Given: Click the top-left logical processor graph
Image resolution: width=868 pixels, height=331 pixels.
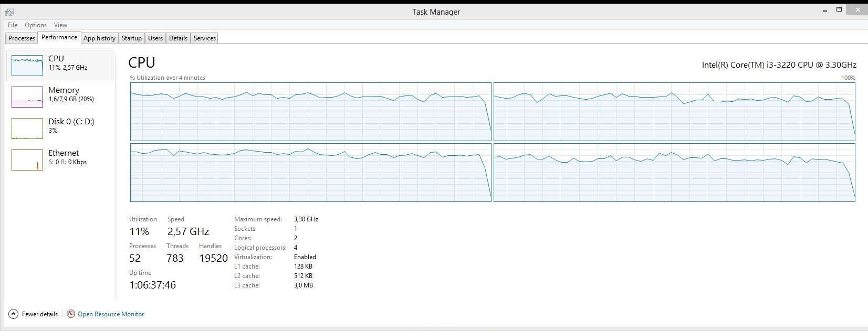Looking at the screenshot, I should pyautogui.click(x=310, y=112).
